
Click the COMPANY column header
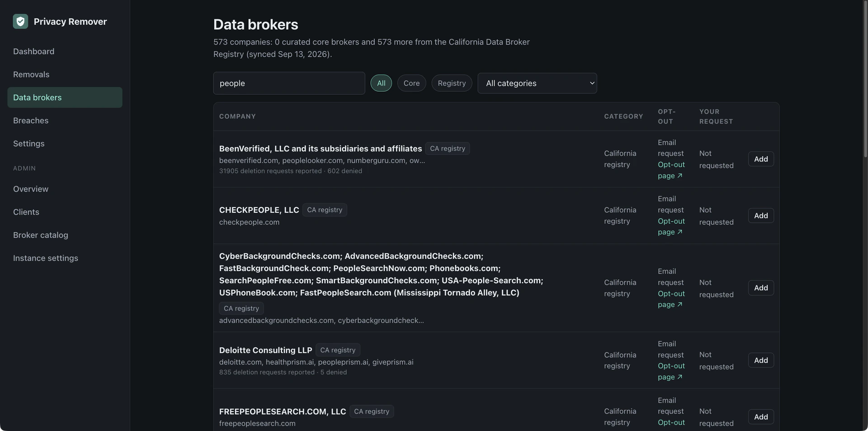tap(237, 117)
